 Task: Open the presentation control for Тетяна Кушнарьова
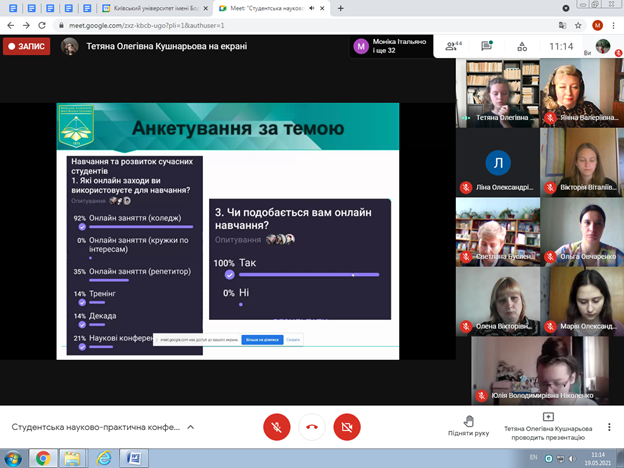[547, 425]
